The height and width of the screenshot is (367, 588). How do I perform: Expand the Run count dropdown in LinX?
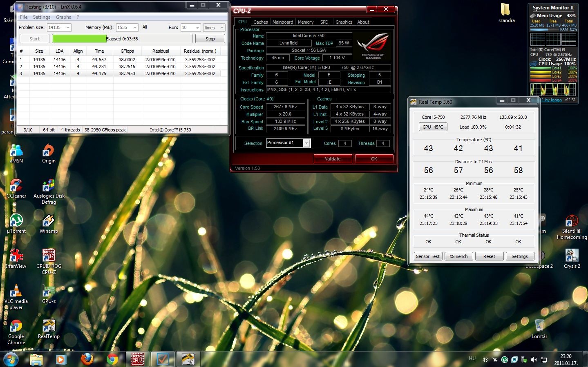[191, 27]
